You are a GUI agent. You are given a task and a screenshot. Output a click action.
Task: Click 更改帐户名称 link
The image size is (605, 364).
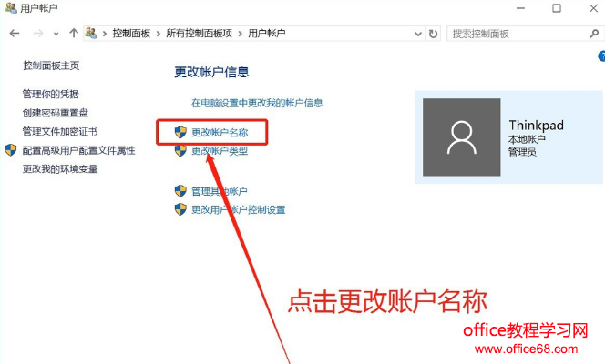pyautogui.click(x=220, y=133)
